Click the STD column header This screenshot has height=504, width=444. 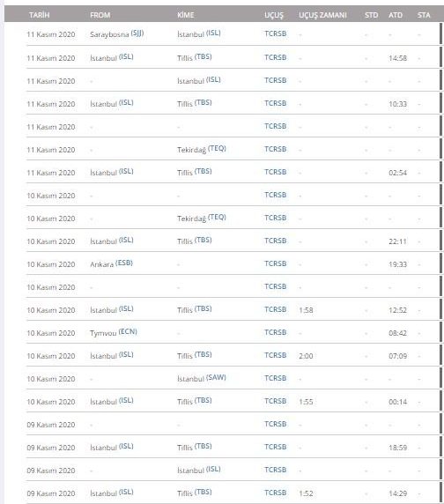click(371, 15)
